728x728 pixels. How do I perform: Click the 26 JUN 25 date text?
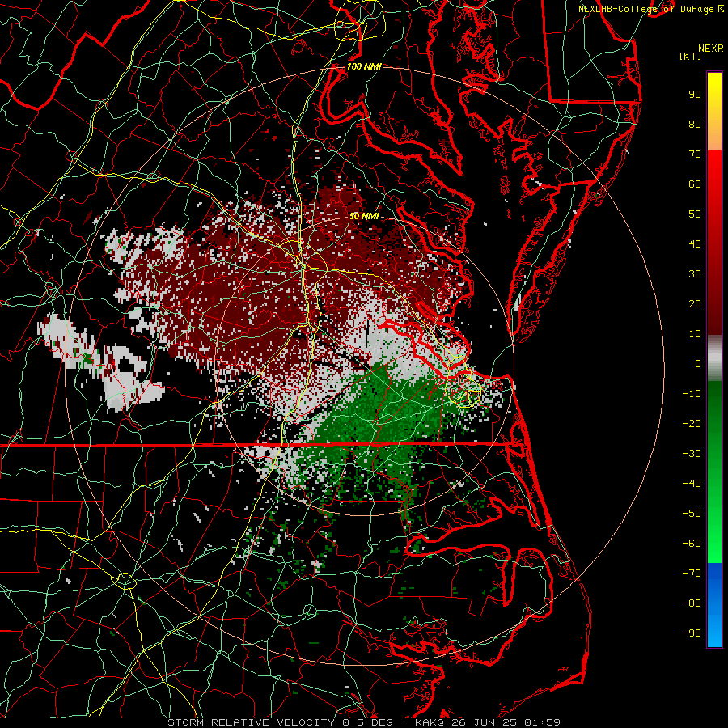coord(485,722)
